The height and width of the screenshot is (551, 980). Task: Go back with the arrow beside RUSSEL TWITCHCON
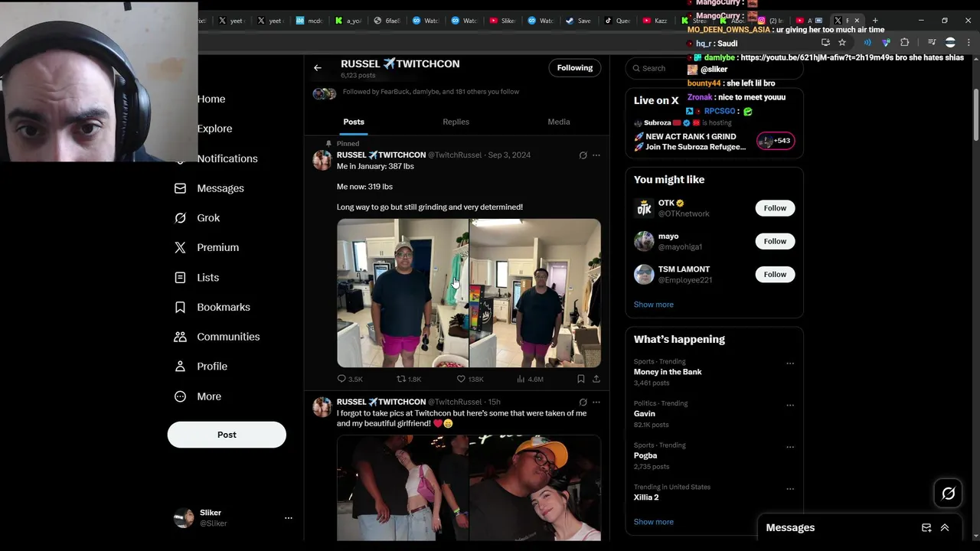click(x=318, y=68)
